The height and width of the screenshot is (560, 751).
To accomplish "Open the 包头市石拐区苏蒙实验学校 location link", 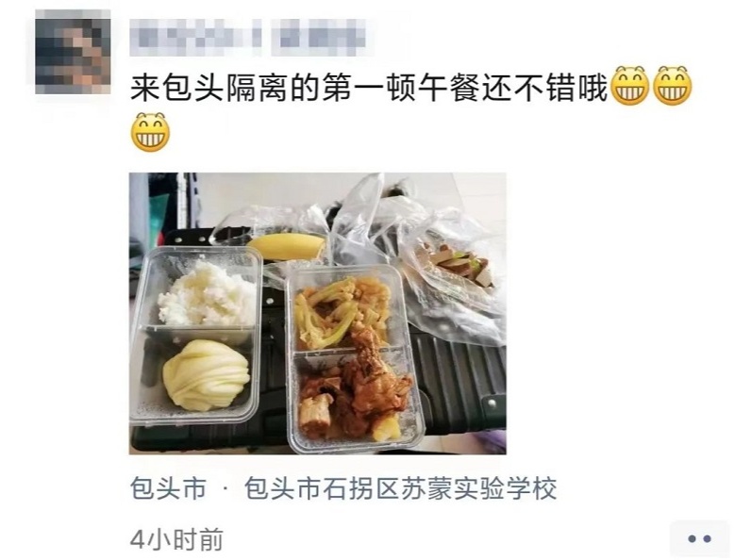I will coord(400,488).
